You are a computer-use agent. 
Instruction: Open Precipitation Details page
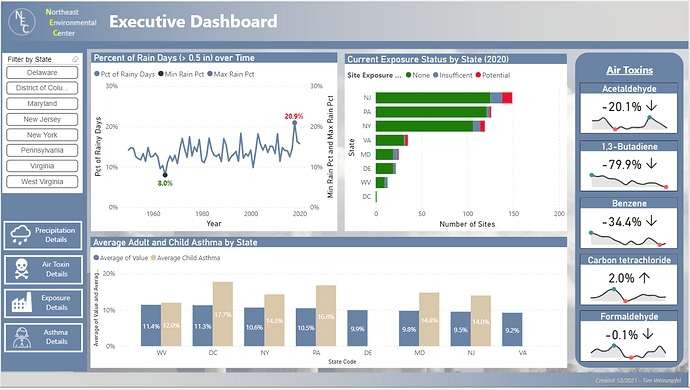(x=43, y=235)
